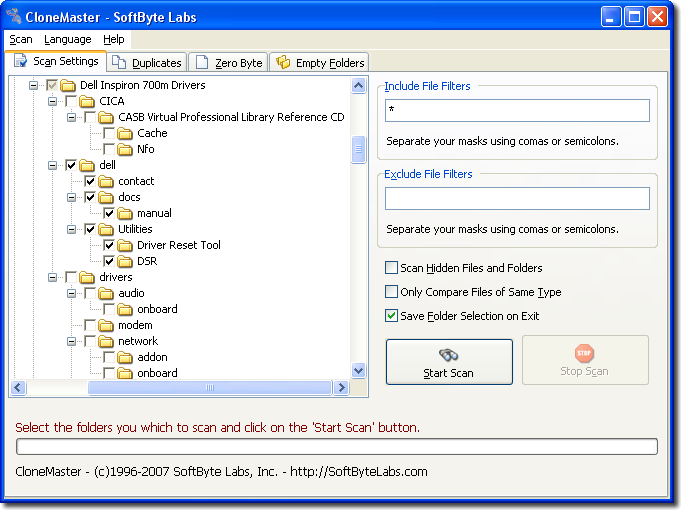Screen dimensions: 681x510
Task: Enable Scan Hidden Files and Folders
Action: (x=391, y=268)
